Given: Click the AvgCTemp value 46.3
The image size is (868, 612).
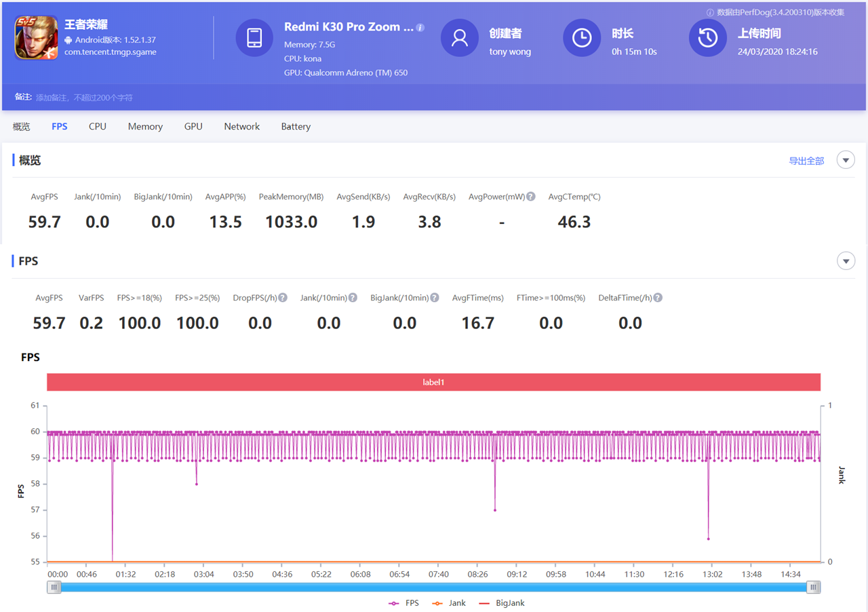Looking at the screenshot, I should [x=574, y=222].
